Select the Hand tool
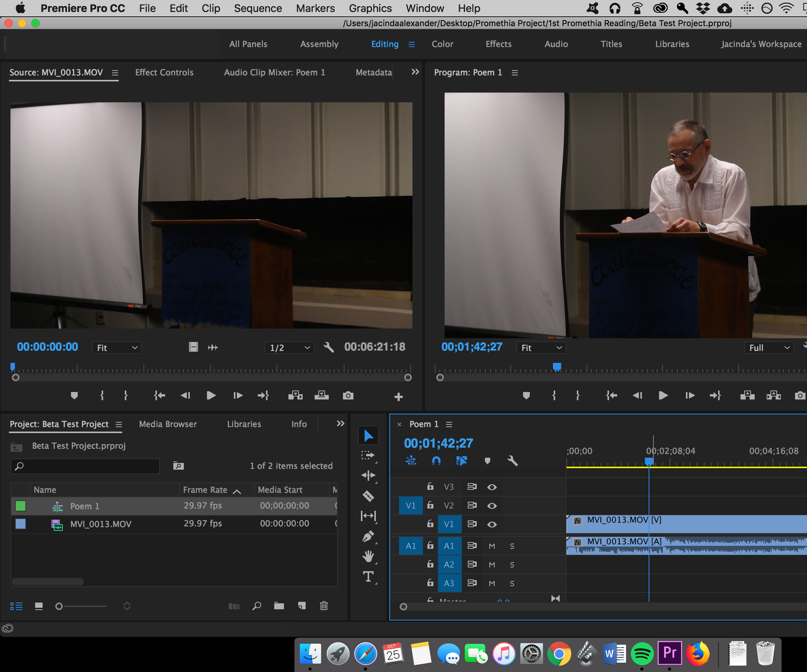Screen dimensions: 807x672 368,556
